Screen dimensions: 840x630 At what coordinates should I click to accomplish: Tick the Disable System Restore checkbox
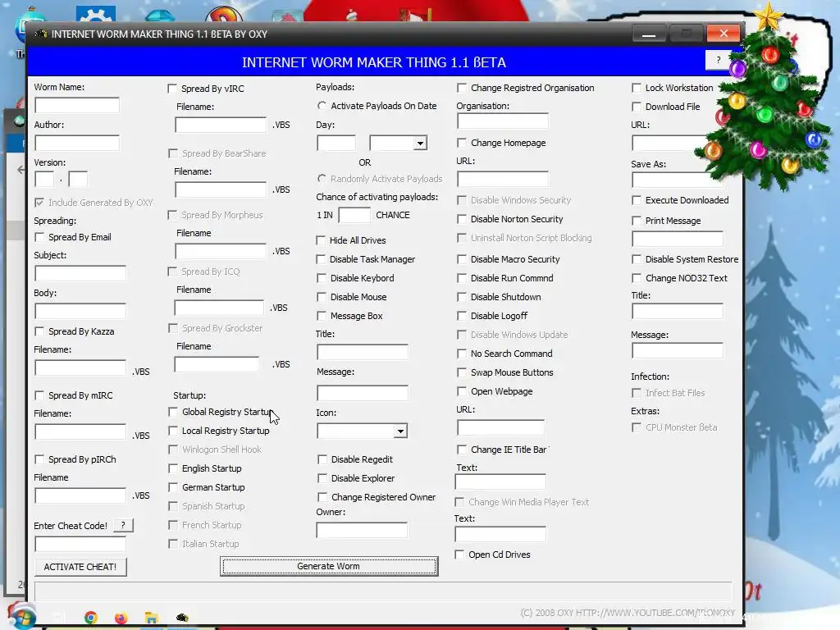coord(637,259)
